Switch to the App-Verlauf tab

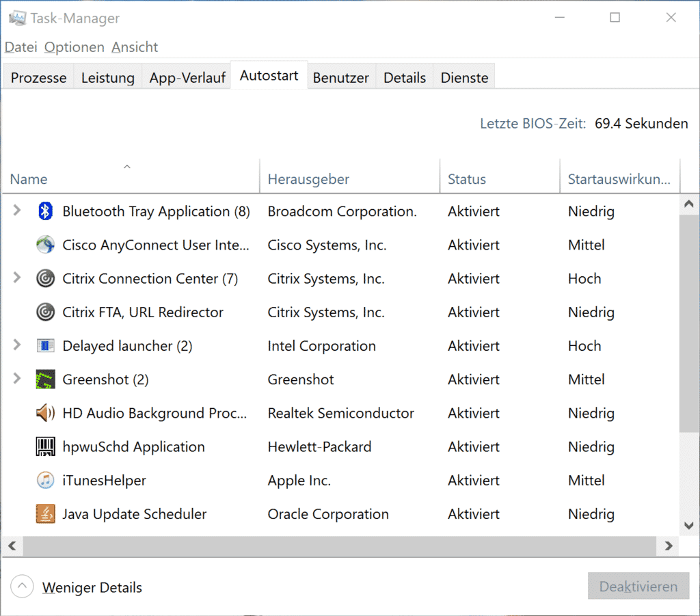click(x=187, y=78)
